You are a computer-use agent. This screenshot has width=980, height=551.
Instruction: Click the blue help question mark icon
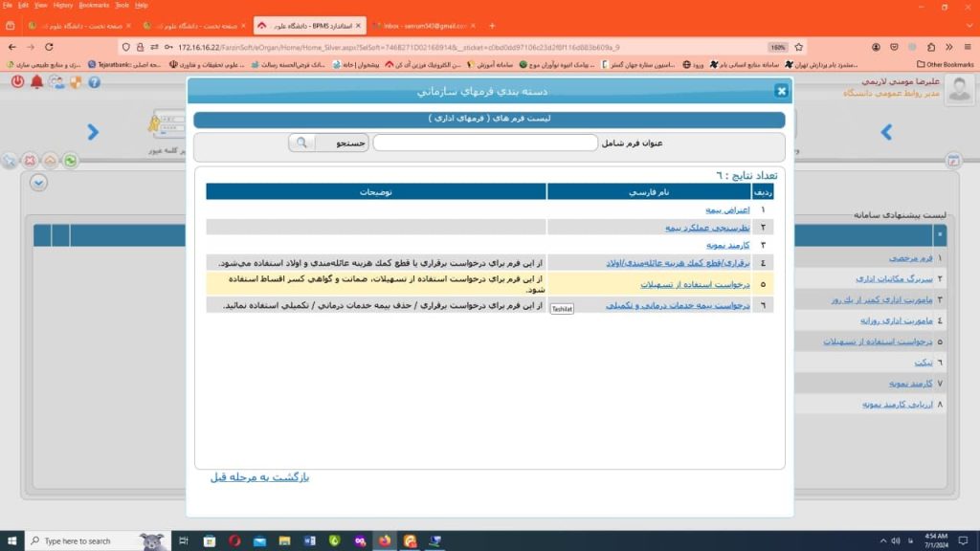point(95,82)
